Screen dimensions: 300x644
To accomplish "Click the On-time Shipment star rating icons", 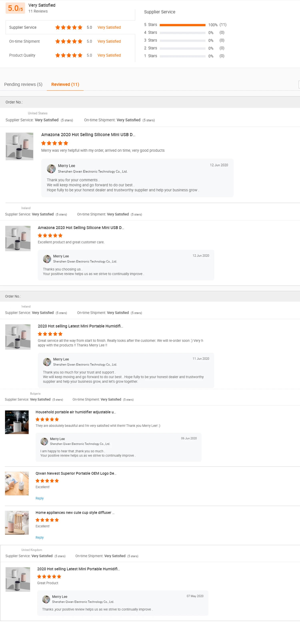I will coord(69,41).
